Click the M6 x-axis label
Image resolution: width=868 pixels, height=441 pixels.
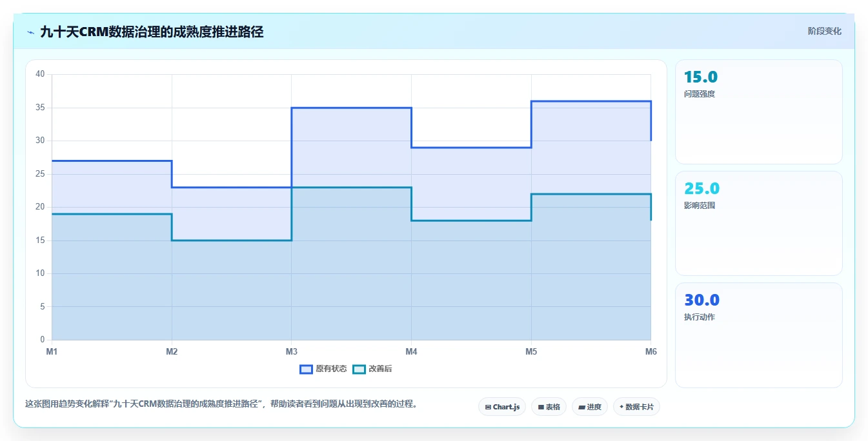[x=651, y=351]
